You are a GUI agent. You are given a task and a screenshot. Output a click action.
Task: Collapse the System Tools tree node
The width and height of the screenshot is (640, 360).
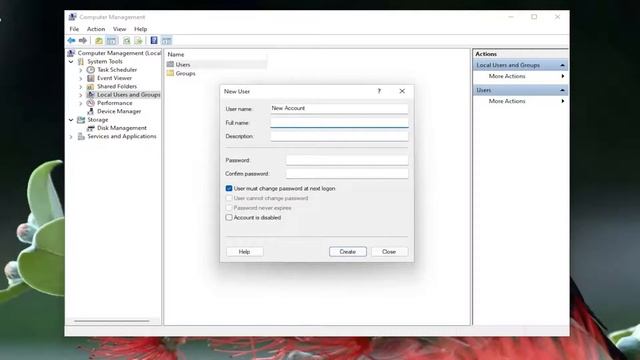click(71, 62)
